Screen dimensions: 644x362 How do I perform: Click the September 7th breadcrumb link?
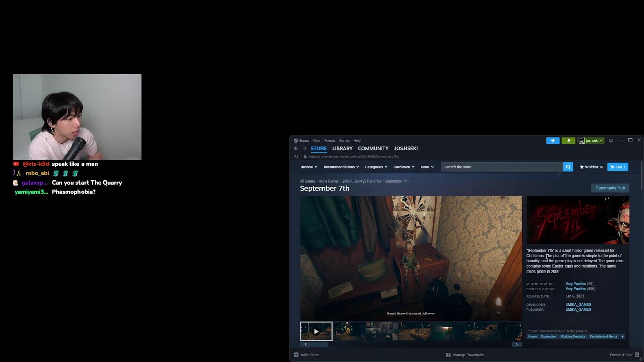pos(397,181)
